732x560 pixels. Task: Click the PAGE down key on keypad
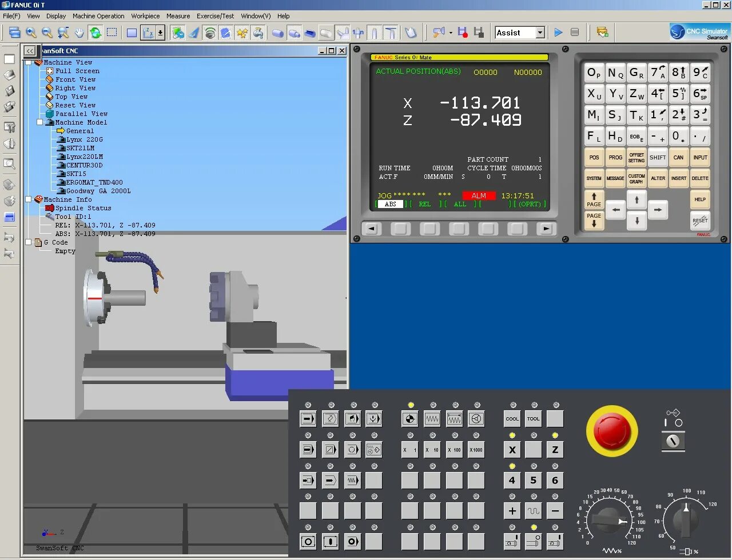[x=594, y=221]
